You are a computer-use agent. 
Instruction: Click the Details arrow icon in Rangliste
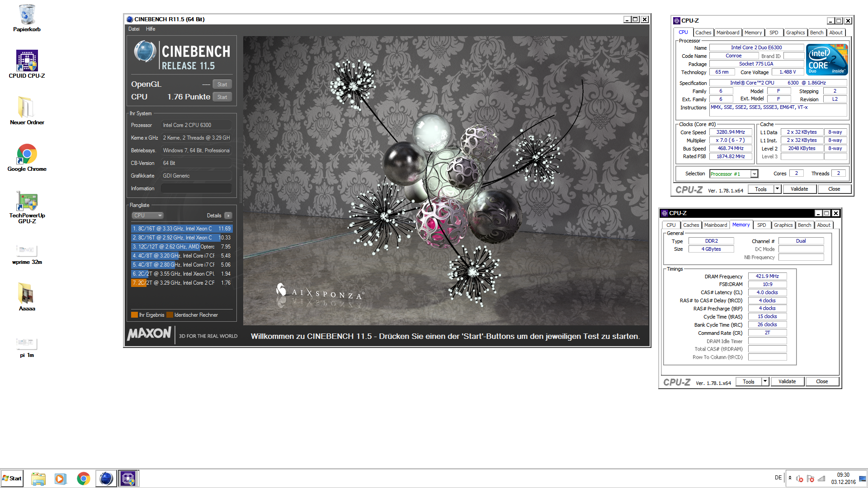pyautogui.click(x=228, y=216)
